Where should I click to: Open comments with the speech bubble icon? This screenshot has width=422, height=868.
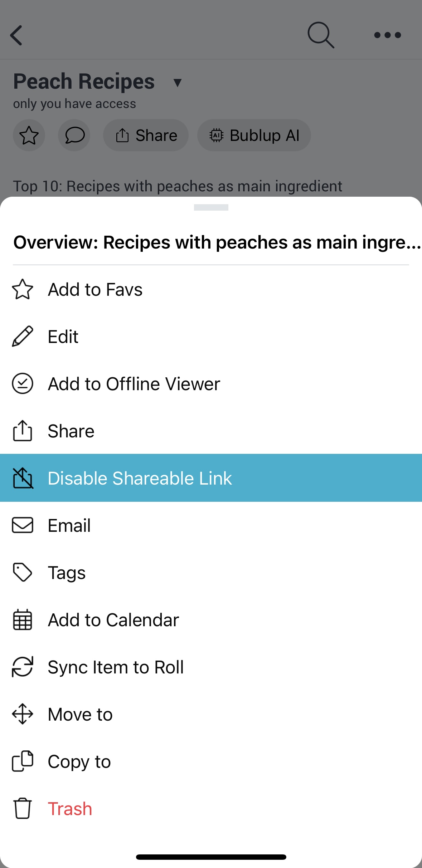[74, 135]
